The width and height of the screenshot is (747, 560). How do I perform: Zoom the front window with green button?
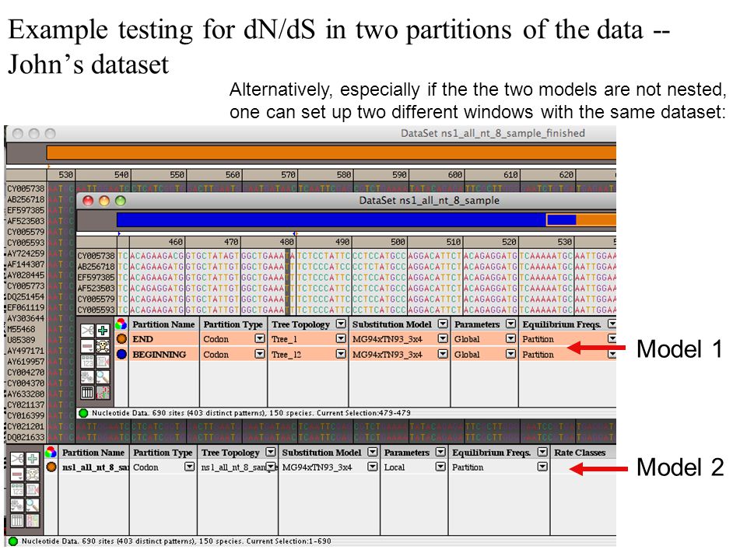[121, 201]
